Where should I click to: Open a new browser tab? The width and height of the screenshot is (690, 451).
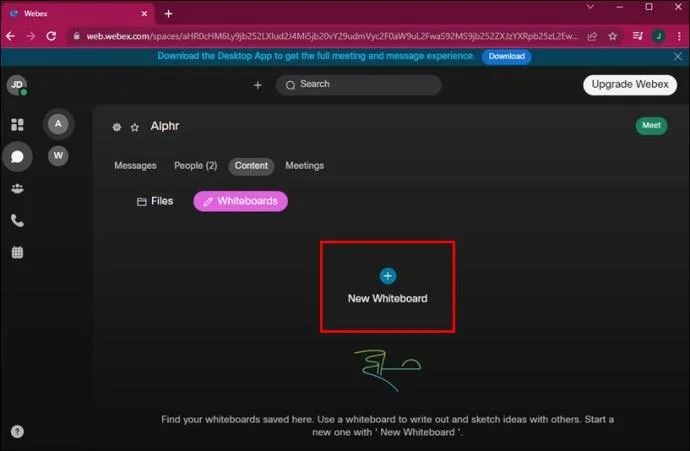pyautogui.click(x=168, y=14)
